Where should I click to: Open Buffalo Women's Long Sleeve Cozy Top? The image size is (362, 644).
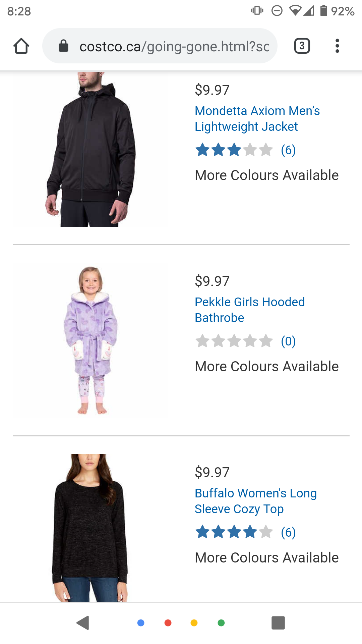256,501
